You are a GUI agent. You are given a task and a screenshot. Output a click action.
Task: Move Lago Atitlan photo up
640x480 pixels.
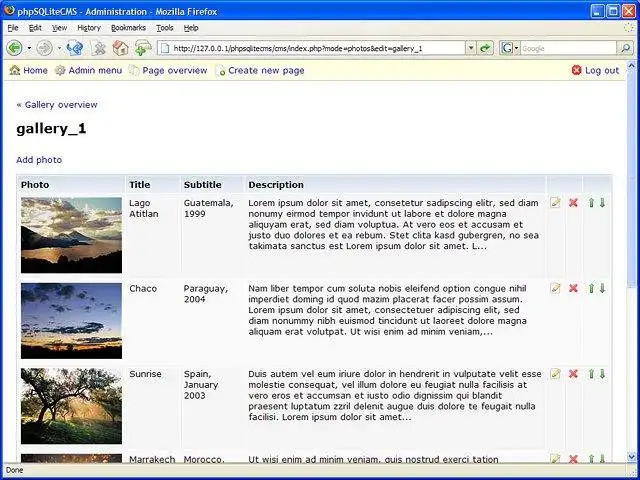(591, 202)
